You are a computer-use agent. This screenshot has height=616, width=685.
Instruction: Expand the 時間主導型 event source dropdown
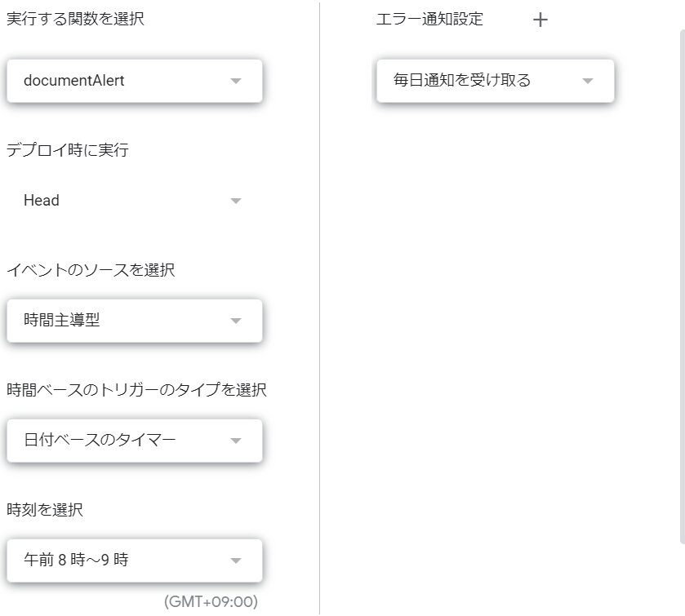point(135,321)
